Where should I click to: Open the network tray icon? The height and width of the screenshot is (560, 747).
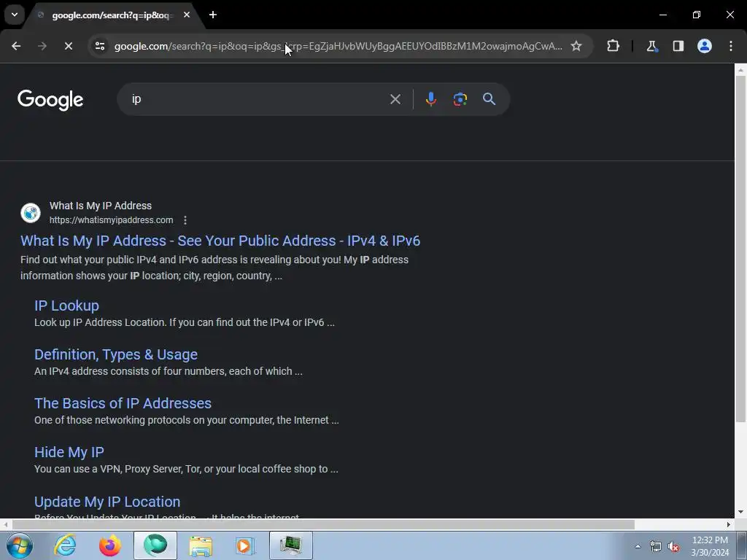(x=656, y=546)
